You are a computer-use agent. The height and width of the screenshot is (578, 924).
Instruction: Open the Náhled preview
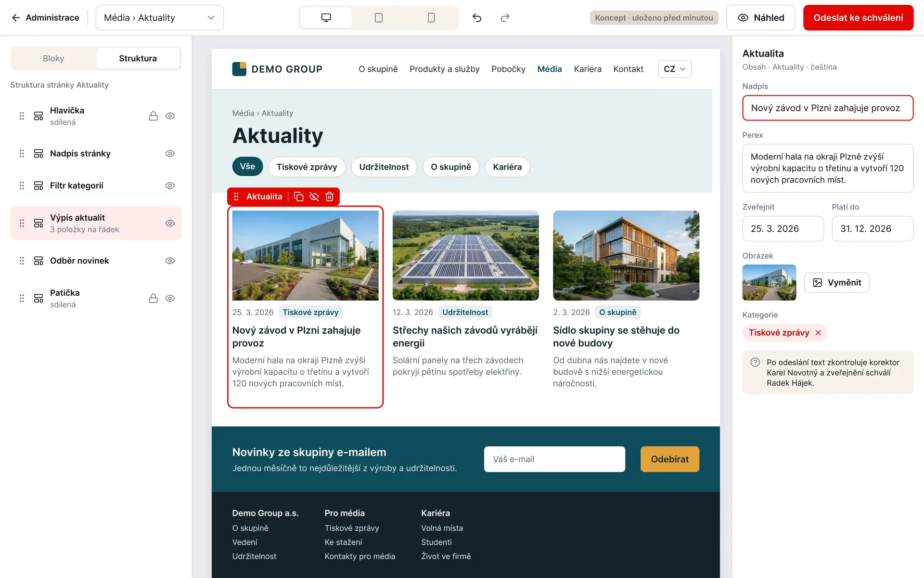pyautogui.click(x=761, y=18)
